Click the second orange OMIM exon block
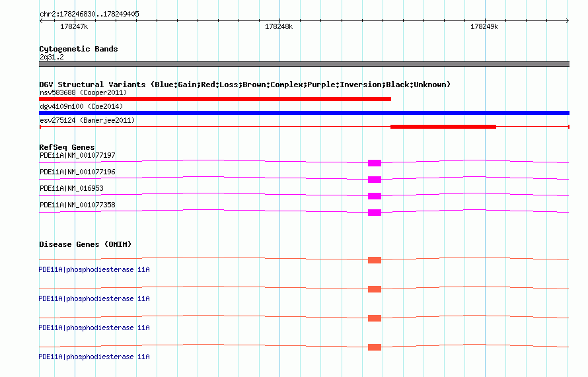This screenshot has width=588, height=377. pos(375,289)
